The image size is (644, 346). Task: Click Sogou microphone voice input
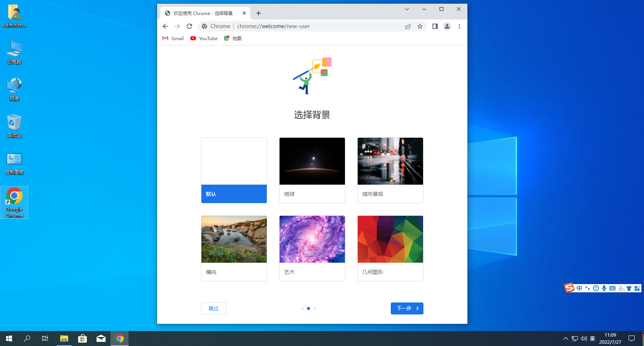click(x=604, y=288)
